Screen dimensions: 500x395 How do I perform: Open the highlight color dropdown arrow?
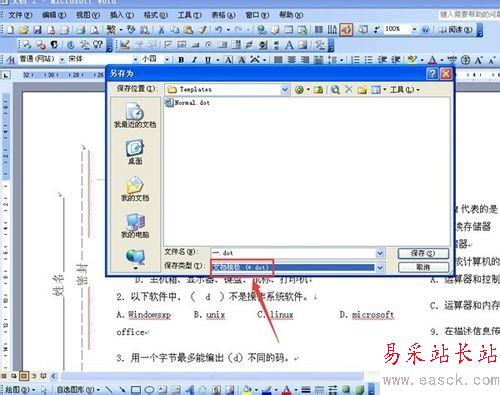tap(422, 60)
